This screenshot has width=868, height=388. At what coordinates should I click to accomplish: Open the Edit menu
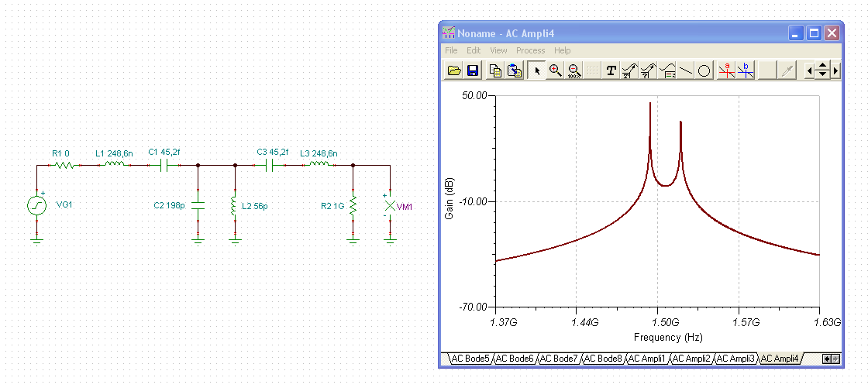point(474,50)
